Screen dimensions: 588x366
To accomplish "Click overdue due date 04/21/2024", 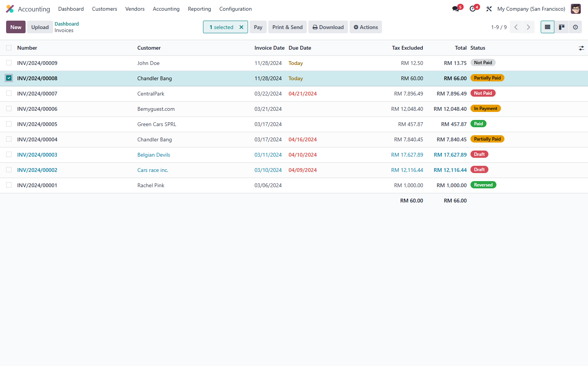I will point(303,94).
